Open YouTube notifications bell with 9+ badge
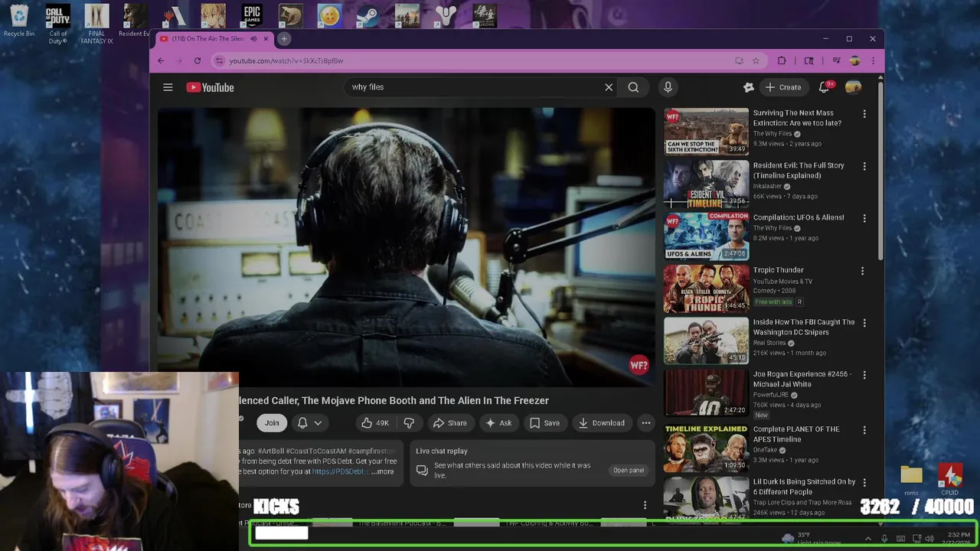Viewport: 980px width, 551px height. click(825, 87)
